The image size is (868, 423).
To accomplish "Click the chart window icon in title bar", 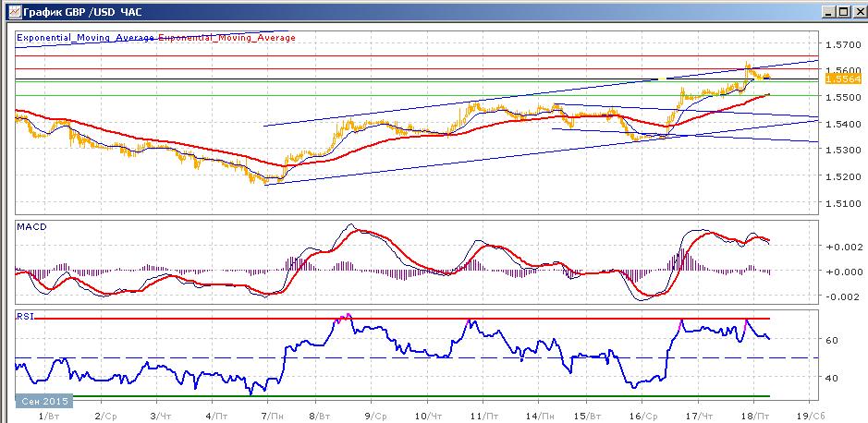I will (x=15, y=10).
